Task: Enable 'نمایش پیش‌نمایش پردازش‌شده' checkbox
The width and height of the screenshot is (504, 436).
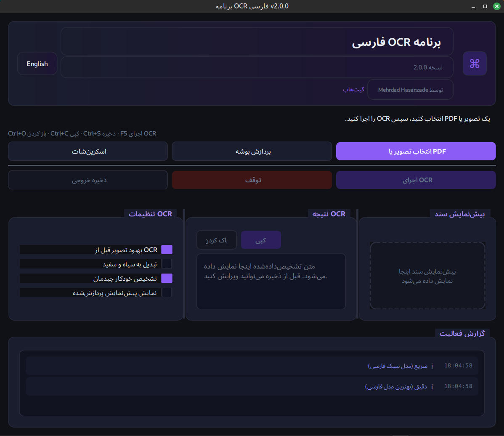Action: point(167,292)
